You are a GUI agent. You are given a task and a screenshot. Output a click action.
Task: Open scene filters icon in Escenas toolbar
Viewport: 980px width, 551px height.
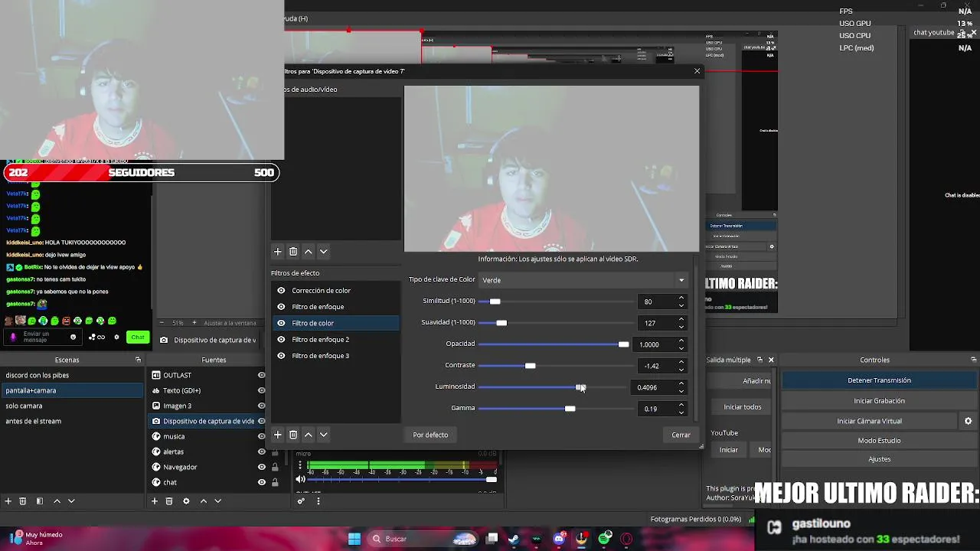click(x=40, y=501)
